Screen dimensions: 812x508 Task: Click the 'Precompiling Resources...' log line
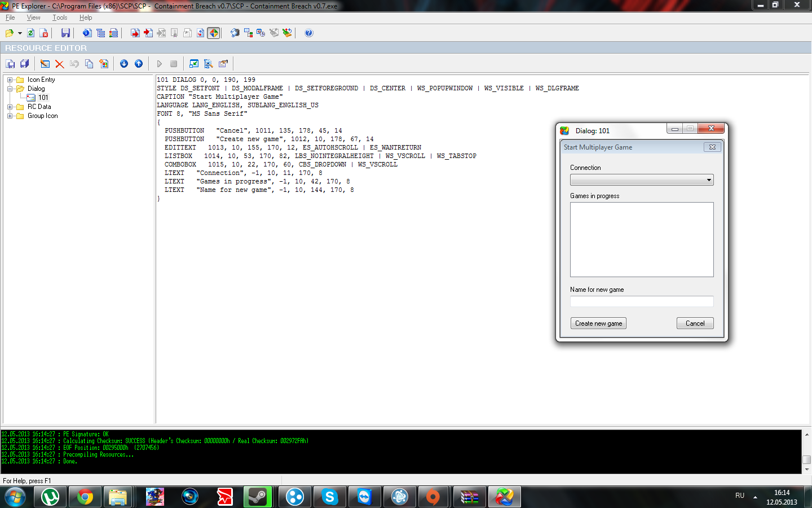(68, 454)
